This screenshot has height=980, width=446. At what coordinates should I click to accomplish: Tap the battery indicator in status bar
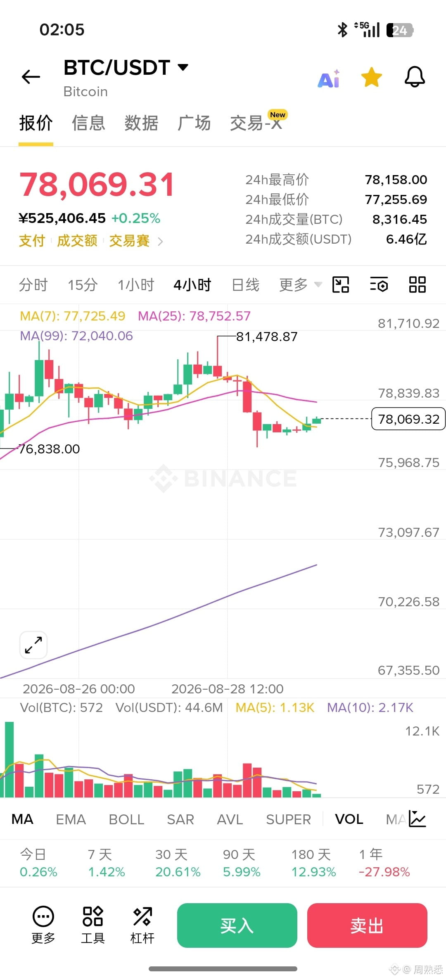tap(400, 30)
